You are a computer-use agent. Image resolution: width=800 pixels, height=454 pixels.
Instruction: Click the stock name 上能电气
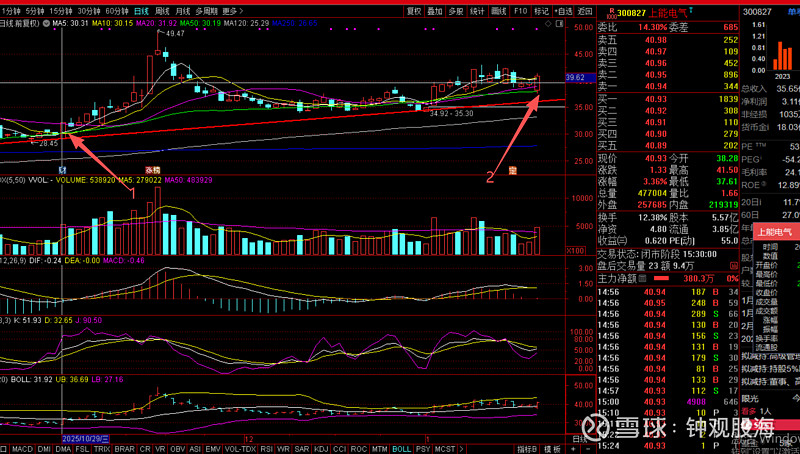tap(668, 13)
